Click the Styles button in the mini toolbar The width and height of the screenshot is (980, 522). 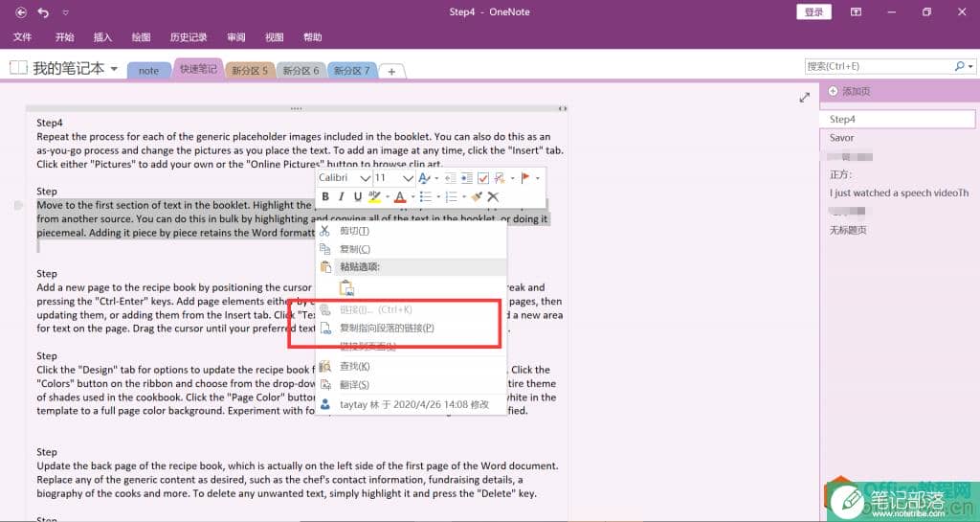pos(424,178)
